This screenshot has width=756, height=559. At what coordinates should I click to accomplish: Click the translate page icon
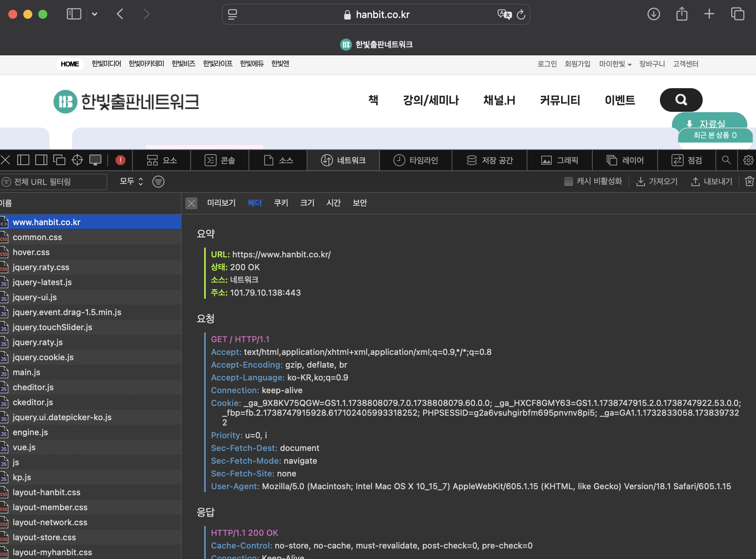click(x=505, y=15)
